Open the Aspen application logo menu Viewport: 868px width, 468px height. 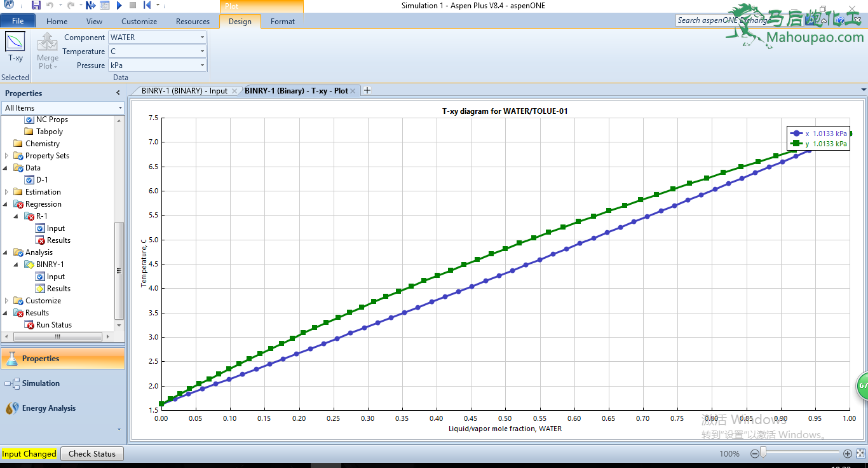pyautogui.click(x=9, y=4)
